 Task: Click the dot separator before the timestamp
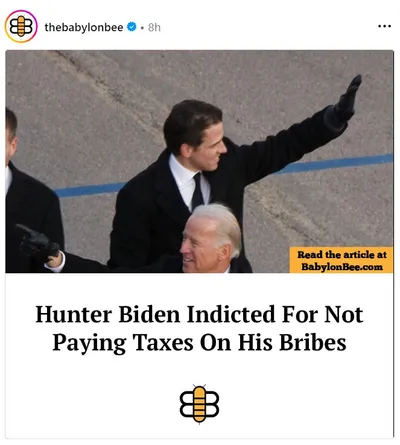142,28
